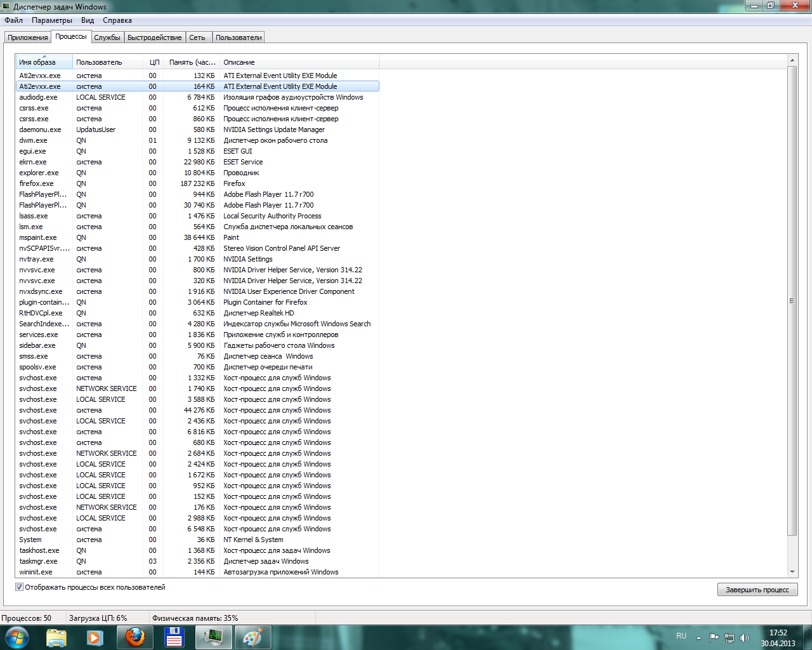Select FlashPlayerPl row using 30 740 КБ
Viewport: 812px width, 650px height.
tap(197, 205)
